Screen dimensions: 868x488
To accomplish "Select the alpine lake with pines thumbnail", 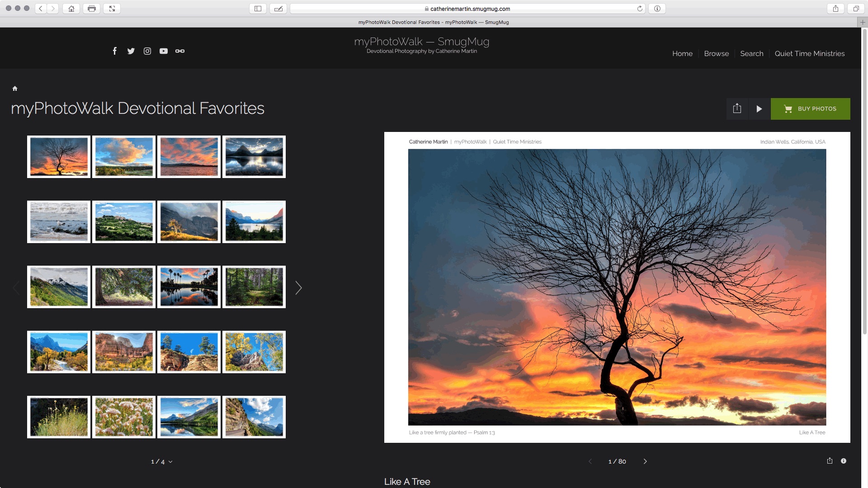I will pos(254,222).
